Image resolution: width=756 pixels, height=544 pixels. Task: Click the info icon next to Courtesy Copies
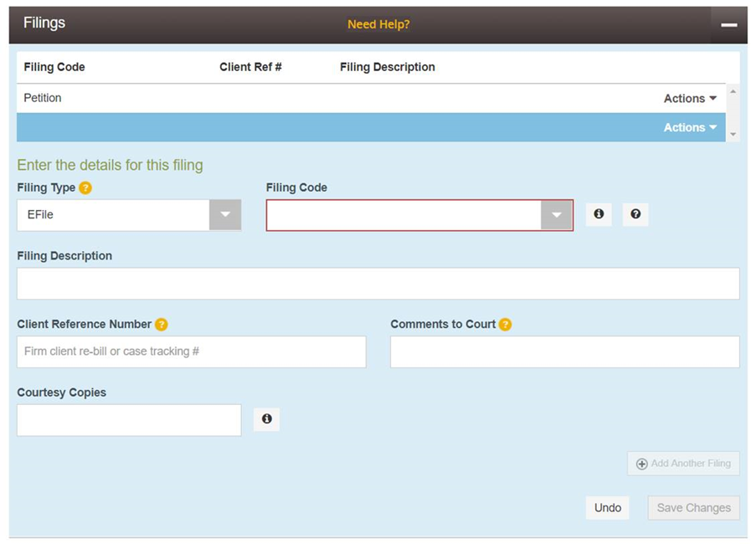(266, 419)
